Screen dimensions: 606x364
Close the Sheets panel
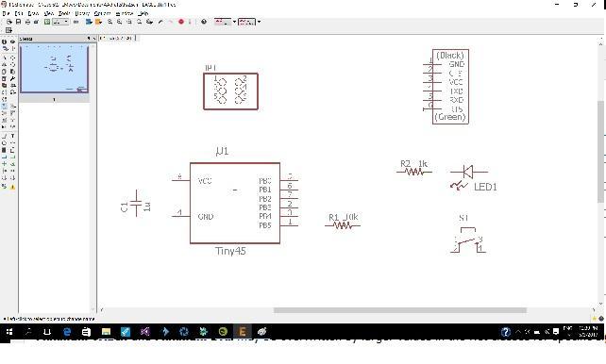pyautogui.click(x=93, y=39)
